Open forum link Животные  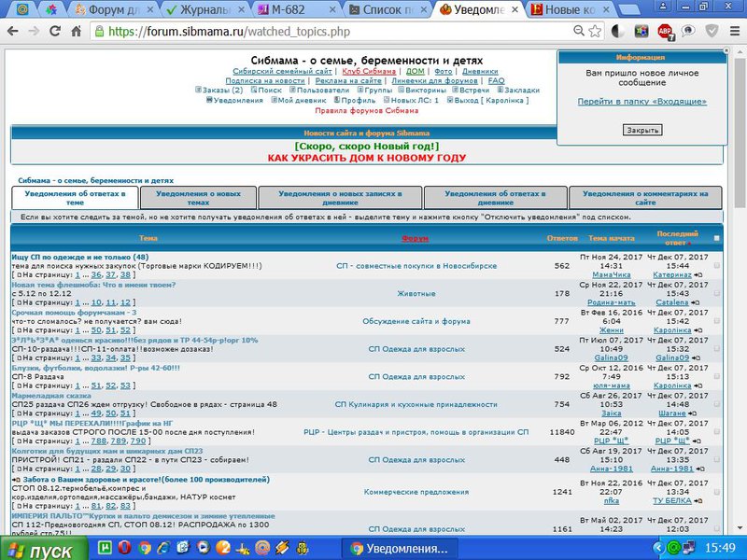(x=416, y=293)
